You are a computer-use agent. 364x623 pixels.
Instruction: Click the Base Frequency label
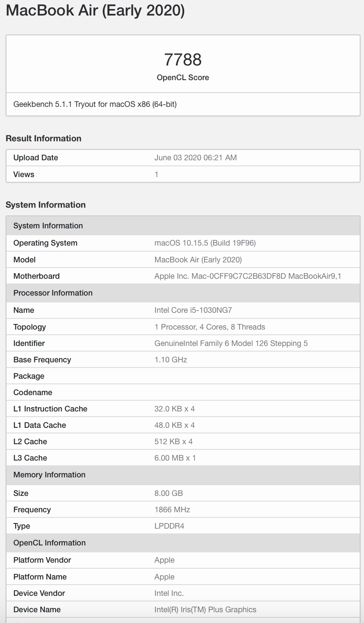[x=42, y=360]
